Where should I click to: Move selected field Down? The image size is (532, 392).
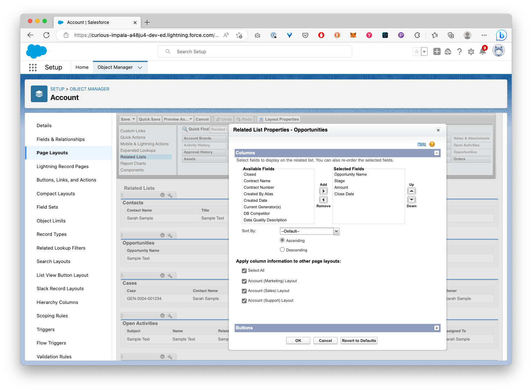pos(412,200)
